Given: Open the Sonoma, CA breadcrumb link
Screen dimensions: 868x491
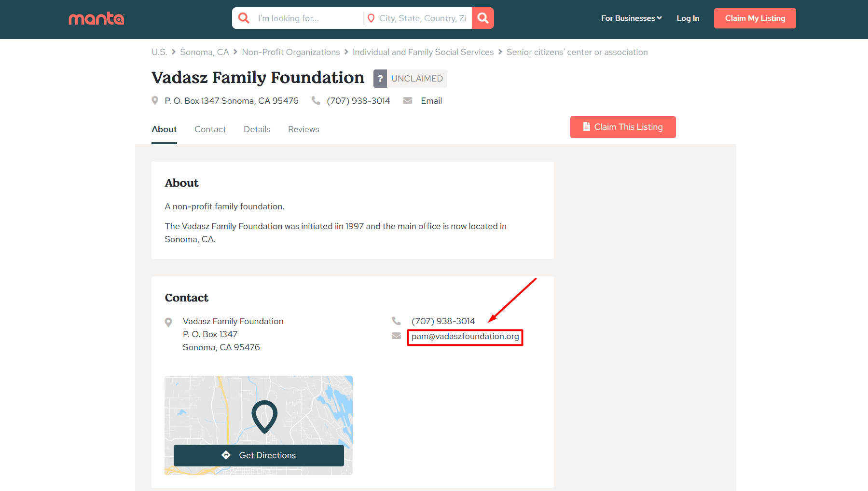Looking at the screenshot, I should (x=205, y=52).
